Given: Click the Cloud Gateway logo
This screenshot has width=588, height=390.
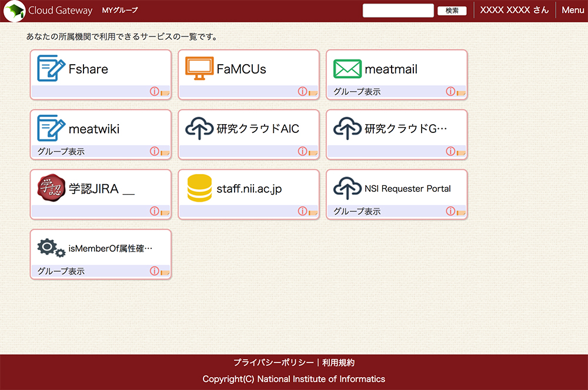Looking at the screenshot, I should click(x=14, y=11).
